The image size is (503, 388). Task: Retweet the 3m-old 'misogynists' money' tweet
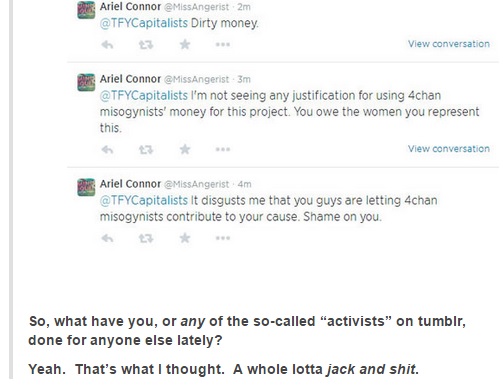(x=146, y=150)
